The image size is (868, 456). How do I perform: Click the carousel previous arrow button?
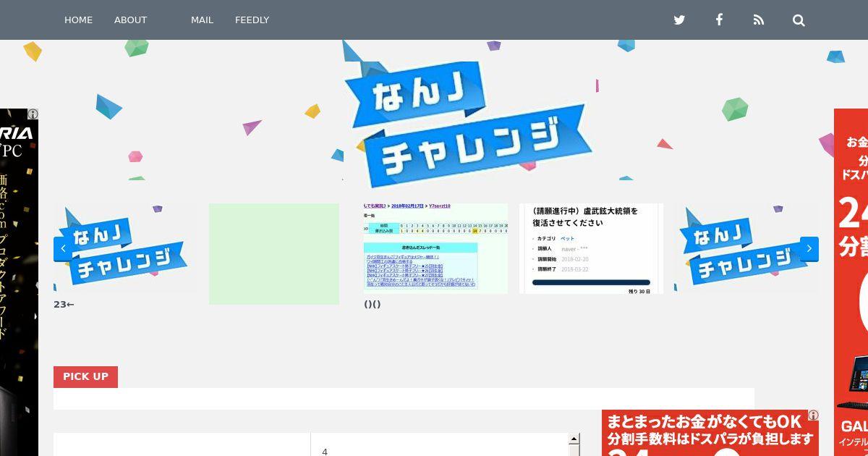(63, 249)
